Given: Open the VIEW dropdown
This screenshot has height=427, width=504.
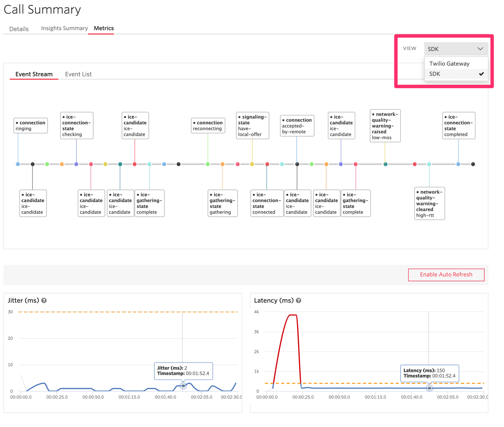Looking at the screenshot, I should tap(456, 49).
